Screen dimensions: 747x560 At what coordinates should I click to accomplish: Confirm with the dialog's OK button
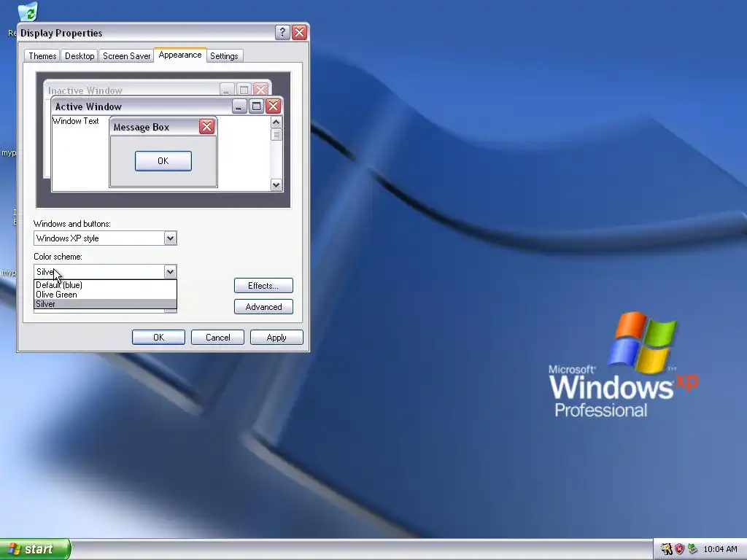pyautogui.click(x=158, y=337)
